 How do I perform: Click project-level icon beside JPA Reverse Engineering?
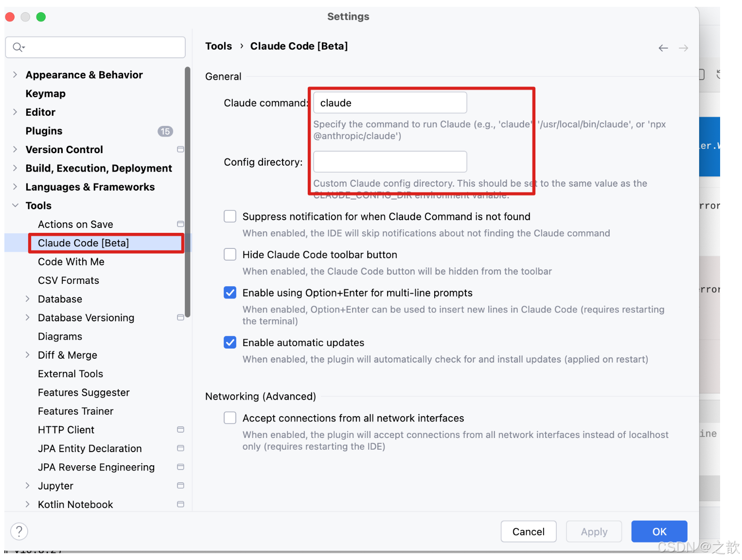pyautogui.click(x=180, y=467)
